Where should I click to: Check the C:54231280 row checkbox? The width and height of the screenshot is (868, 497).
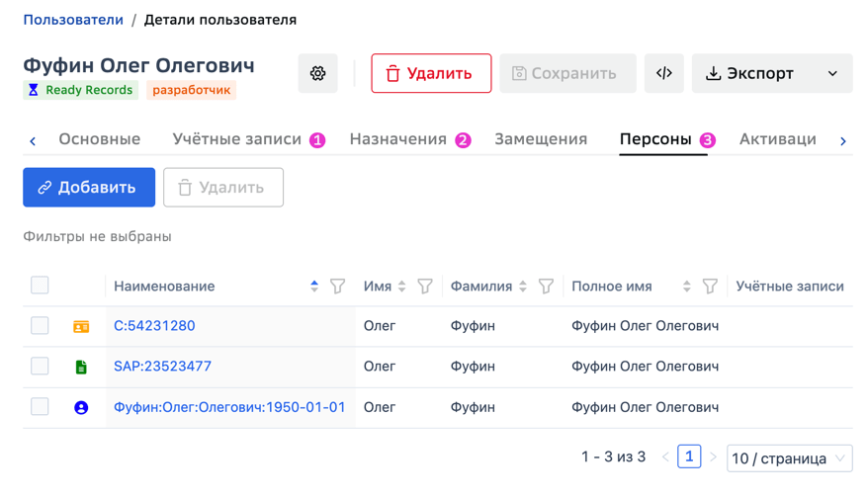point(40,325)
